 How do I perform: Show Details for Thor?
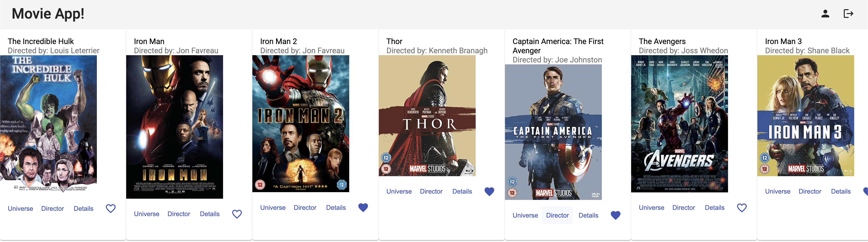462,191
